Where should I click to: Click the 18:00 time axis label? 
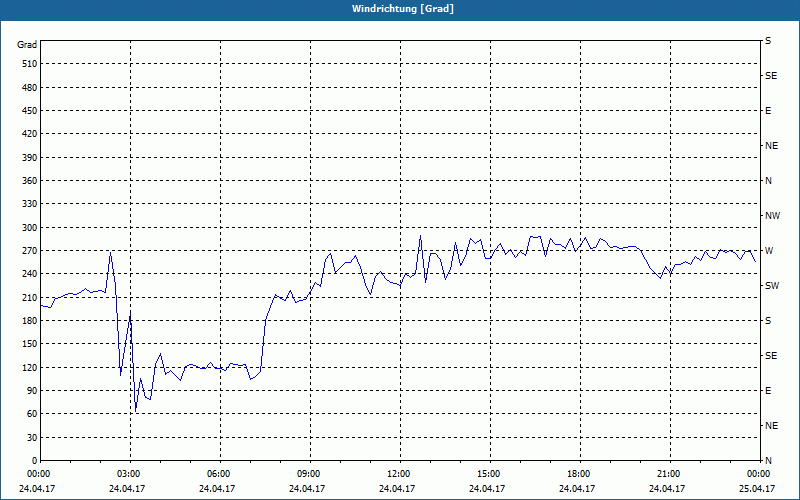click(x=578, y=473)
